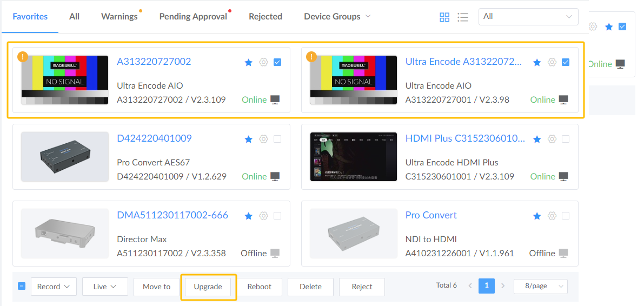Click warning badge on A313220727002 thumbnail
This screenshot has height=306, width=644.
pos(23,56)
